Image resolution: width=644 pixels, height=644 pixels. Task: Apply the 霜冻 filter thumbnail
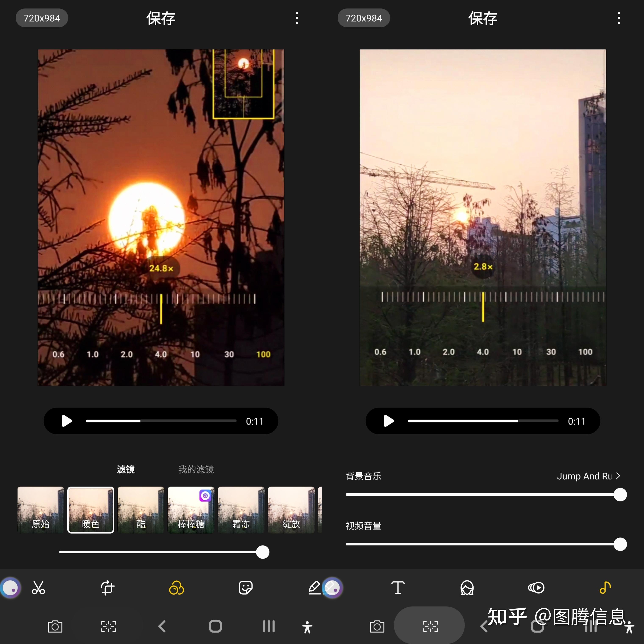point(241,510)
